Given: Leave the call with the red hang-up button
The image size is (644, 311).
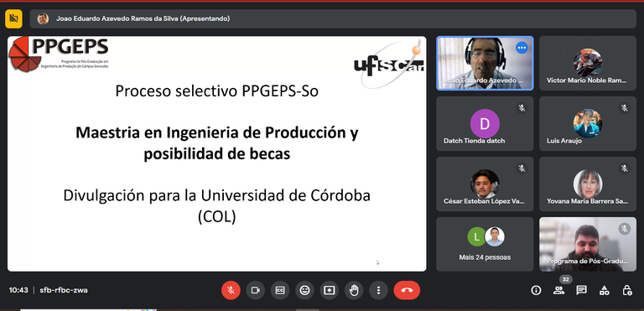Looking at the screenshot, I should coord(407,290).
